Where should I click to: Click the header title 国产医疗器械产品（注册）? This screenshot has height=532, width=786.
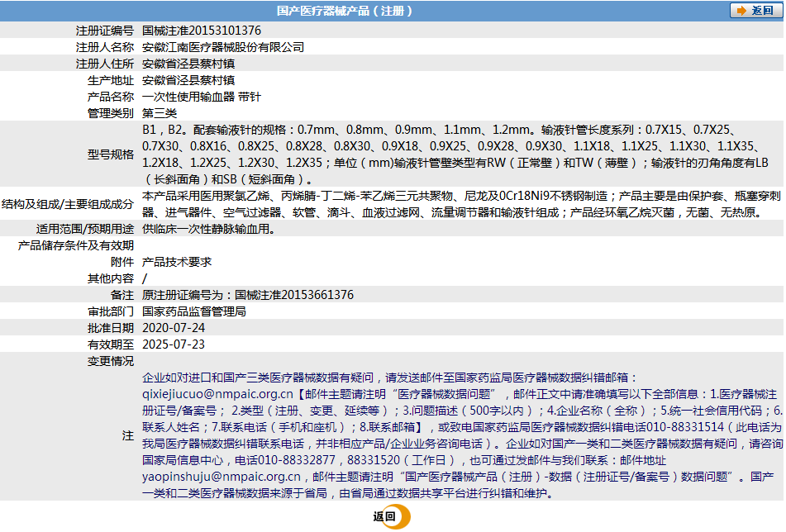[345, 11]
